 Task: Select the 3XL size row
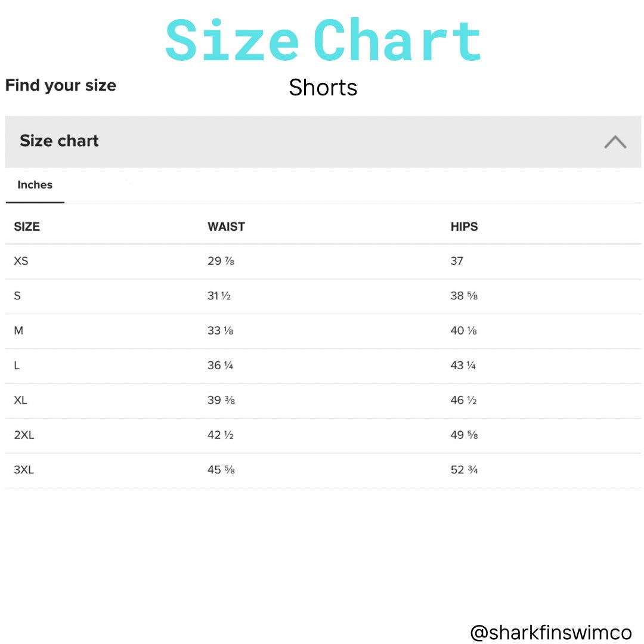point(24,470)
